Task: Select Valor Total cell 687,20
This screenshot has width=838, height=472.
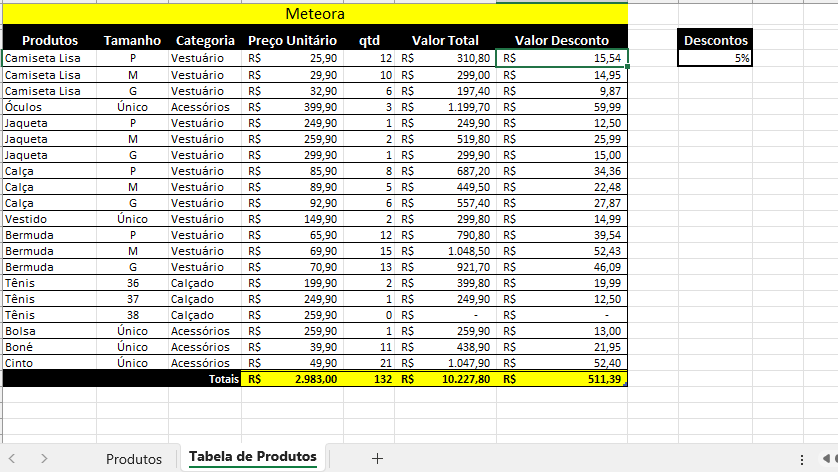Action: pos(445,171)
